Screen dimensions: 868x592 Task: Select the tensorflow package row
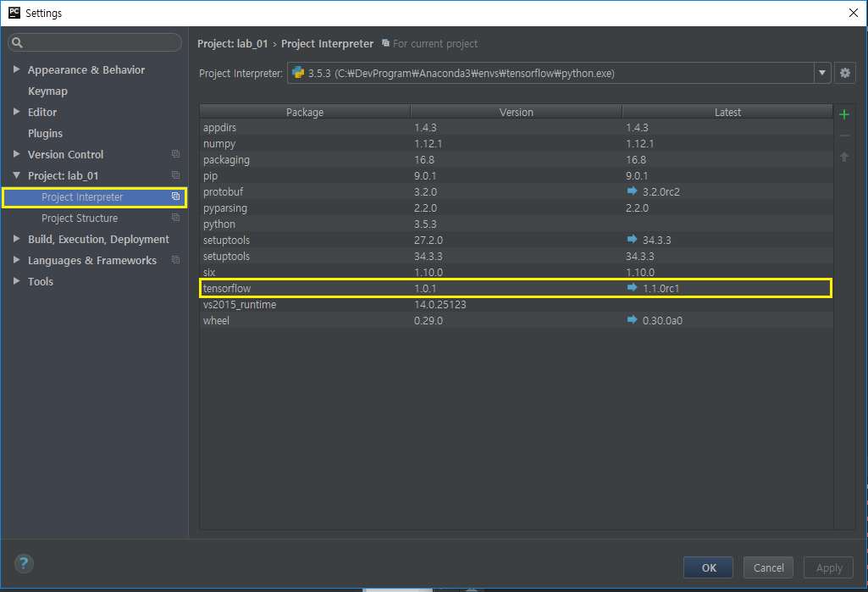coord(516,288)
